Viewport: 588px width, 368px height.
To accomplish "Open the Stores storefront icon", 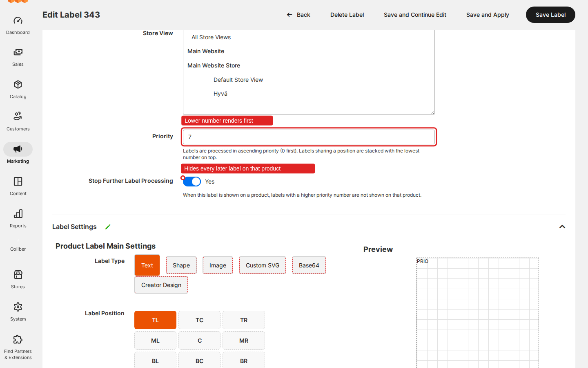I will (x=18, y=274).
